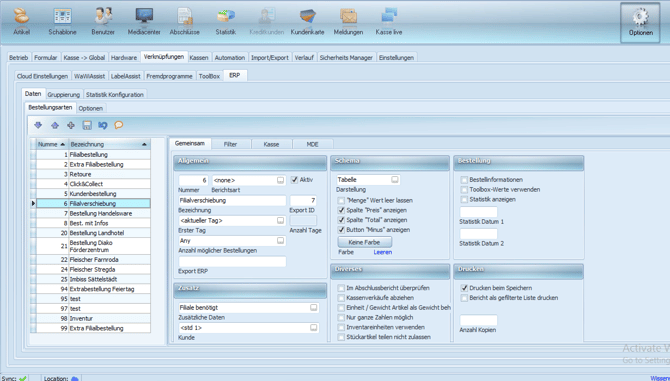Sort list by Numme column header
670x381 pixels.
52,144
